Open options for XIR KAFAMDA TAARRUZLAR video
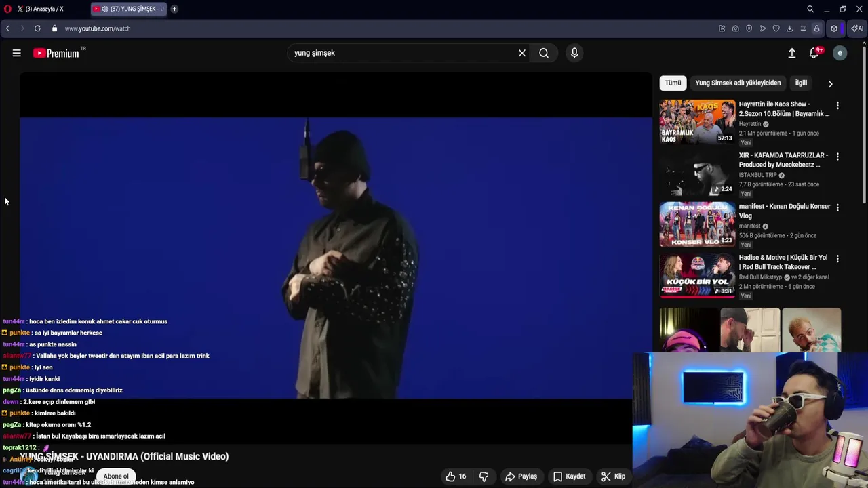The image size is (868, 488). click(x=837, y=157)
